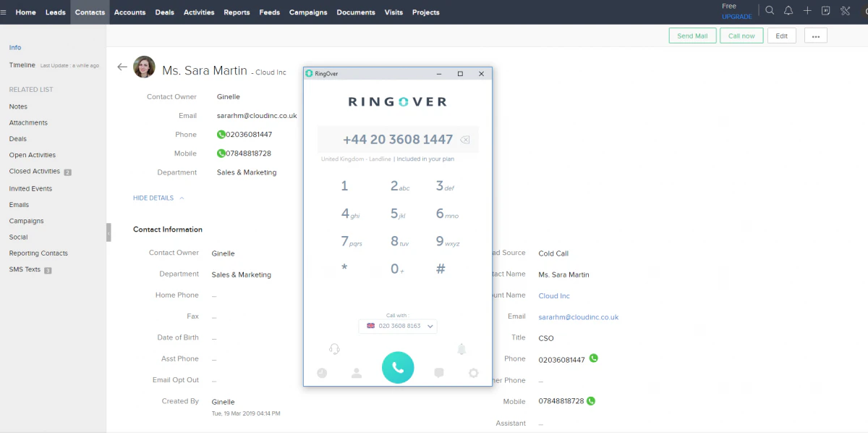Click the plus create-new icon

point(807,11)
